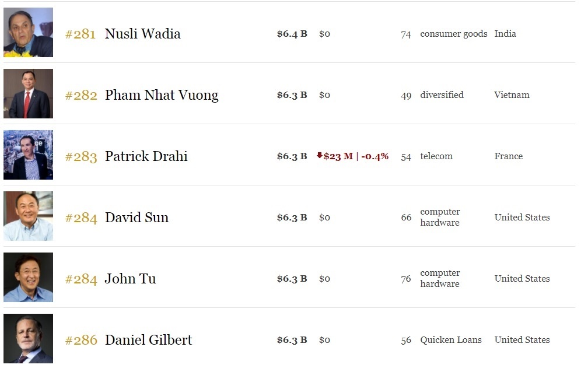Viewport: 588px width, 368px height.
Task: Click the red down arrow beside $23 M
Action: pos(320,156)
